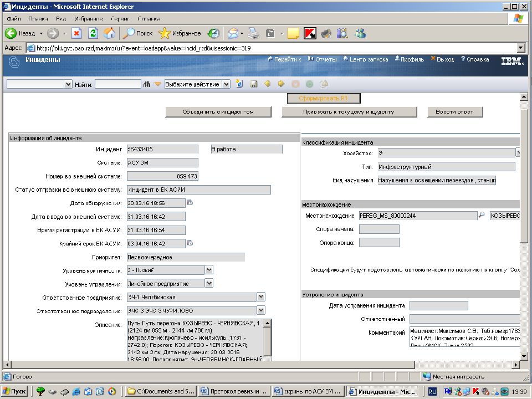
Task: Open Favorites (Избранное) star button
Action: tap(180, 33)
